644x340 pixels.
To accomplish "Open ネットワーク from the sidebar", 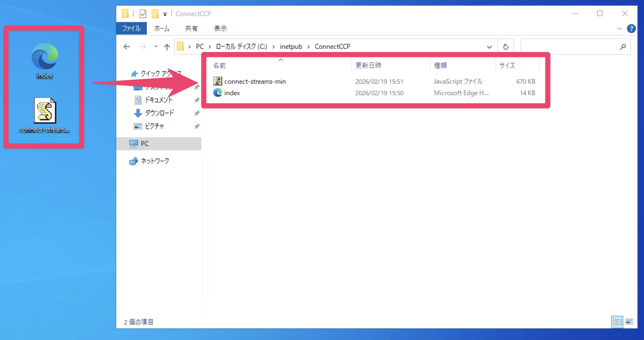I will point(155,161).
